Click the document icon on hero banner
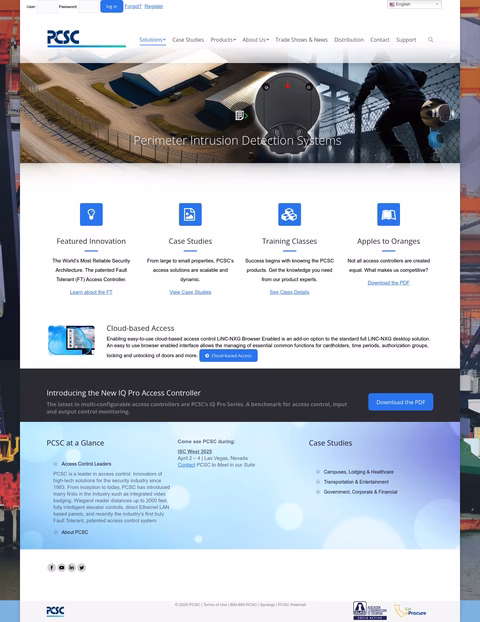Screen dimensions: 480x622 point(241,115)
